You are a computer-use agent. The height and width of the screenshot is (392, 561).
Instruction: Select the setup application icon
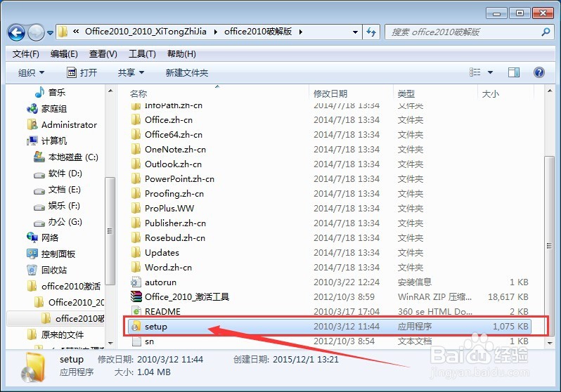136,326
